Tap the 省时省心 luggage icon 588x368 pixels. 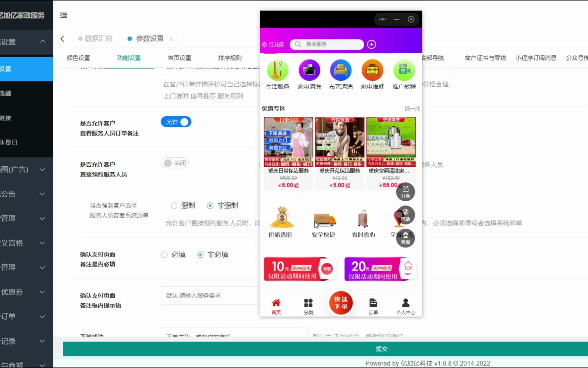[363, 218]
